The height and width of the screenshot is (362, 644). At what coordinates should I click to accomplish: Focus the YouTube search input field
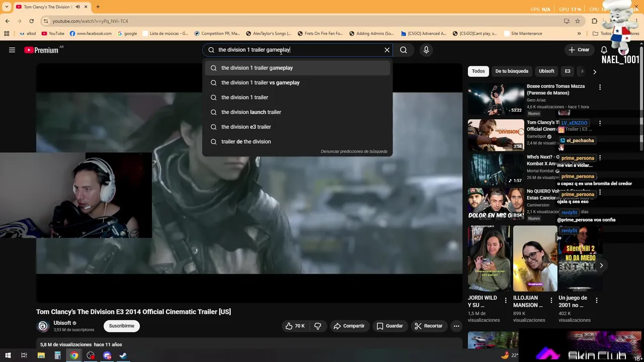297,50
